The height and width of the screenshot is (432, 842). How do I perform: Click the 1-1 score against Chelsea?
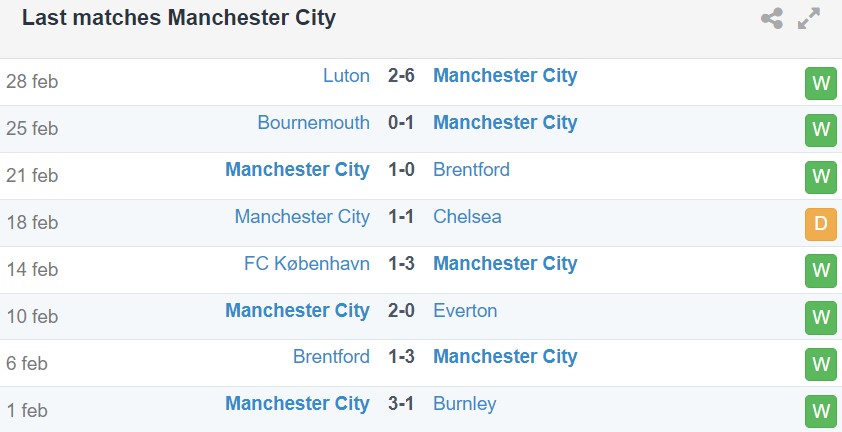[x=402, y=217]
